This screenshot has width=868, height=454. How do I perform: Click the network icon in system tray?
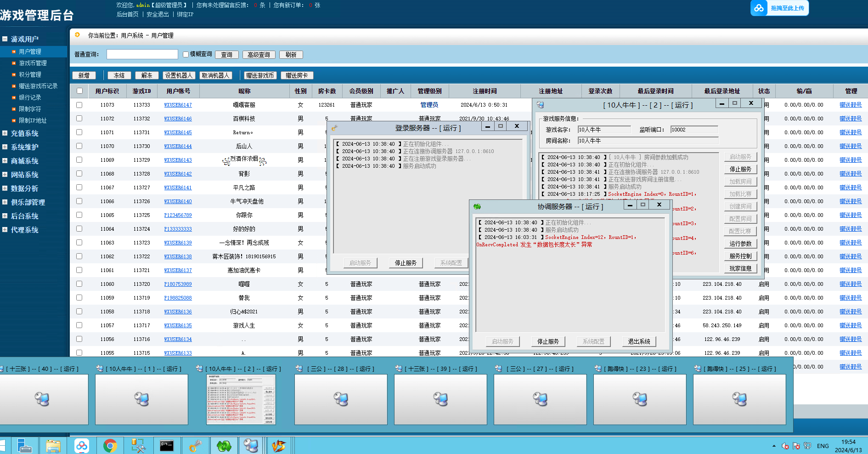pos(807,446)
